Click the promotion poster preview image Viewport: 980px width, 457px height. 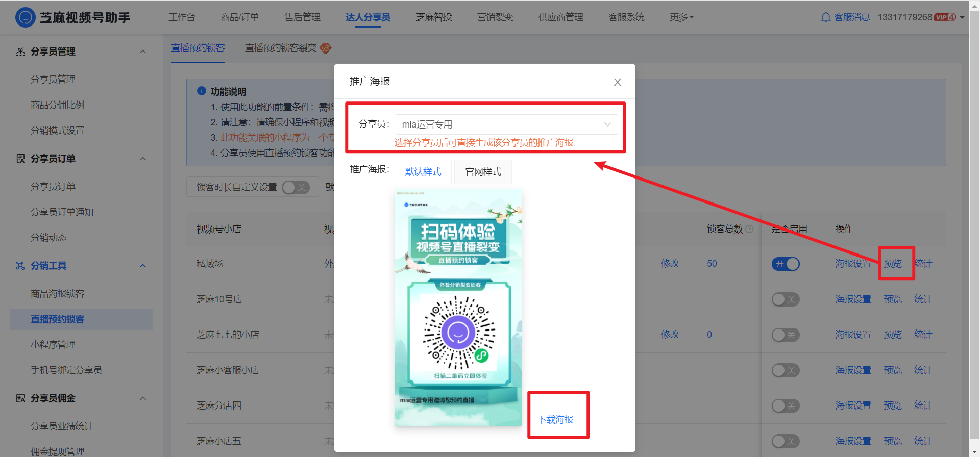pos(458,308)
